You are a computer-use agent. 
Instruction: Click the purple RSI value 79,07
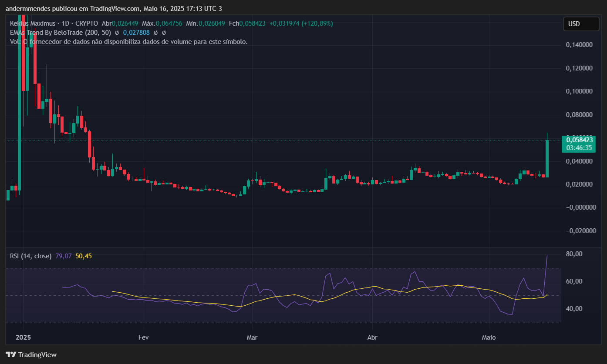coord(64,256)
